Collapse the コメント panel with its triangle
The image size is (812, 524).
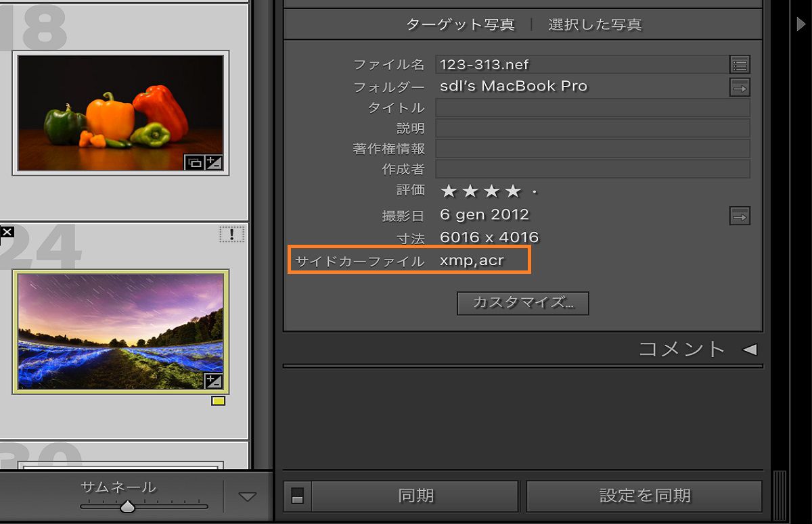[x=750, y=350]
